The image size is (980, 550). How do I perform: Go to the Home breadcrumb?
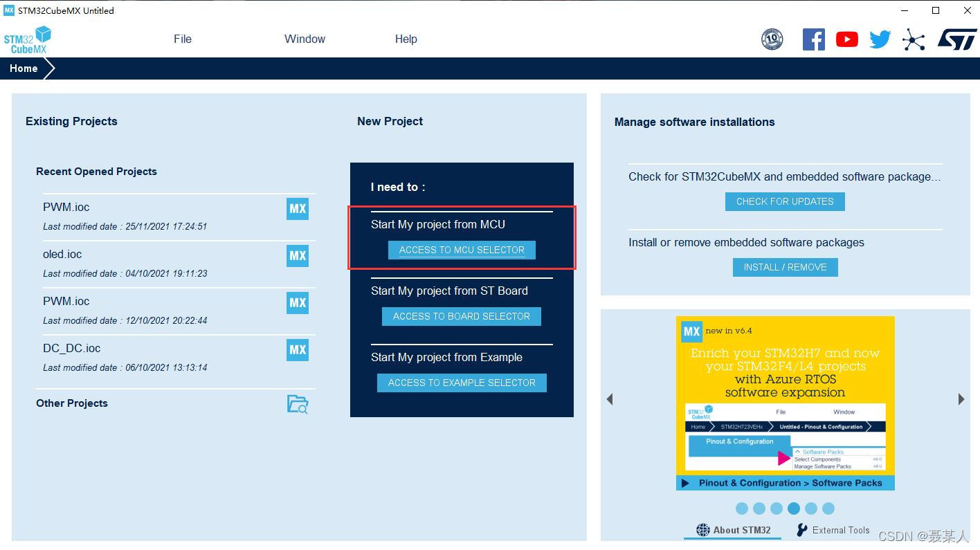click(24, 68)
